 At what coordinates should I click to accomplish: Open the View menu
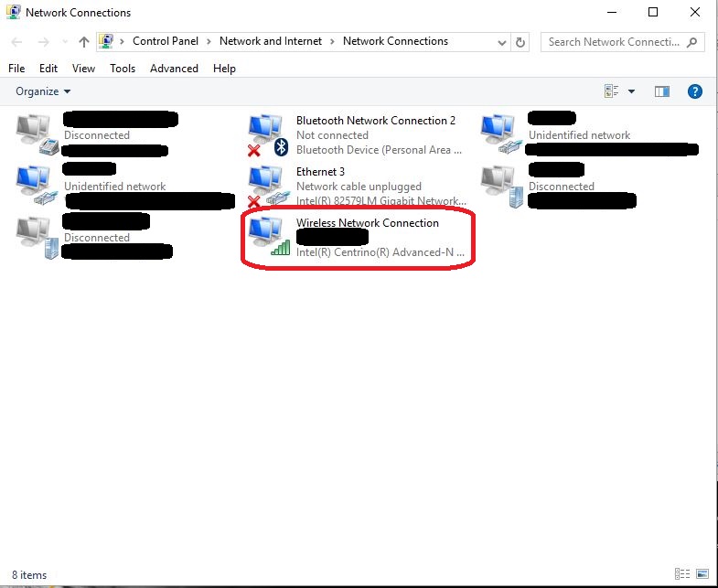(x=83, y=69)
